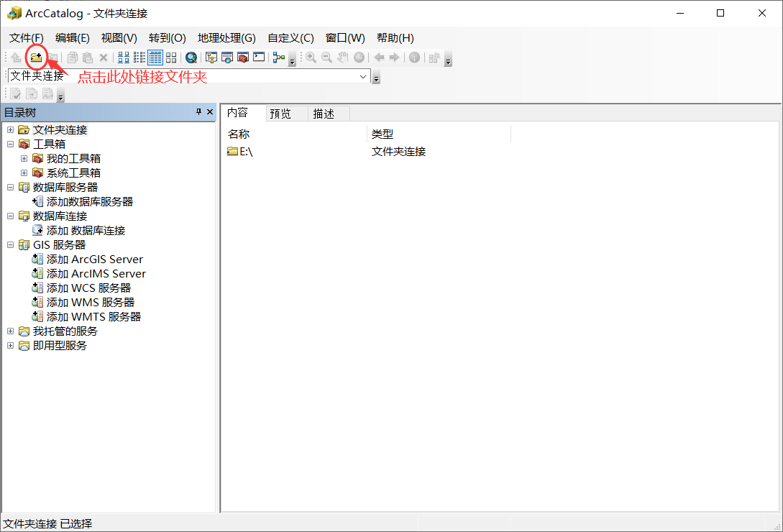This screenshot has width=783, height=532.
Task: Click 添加数据库服务器 in the tree
Action: [83, 202]
